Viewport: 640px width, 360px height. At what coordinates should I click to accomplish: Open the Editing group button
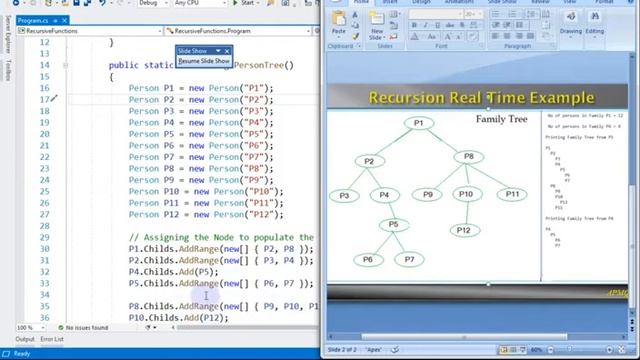pos(594,22)
